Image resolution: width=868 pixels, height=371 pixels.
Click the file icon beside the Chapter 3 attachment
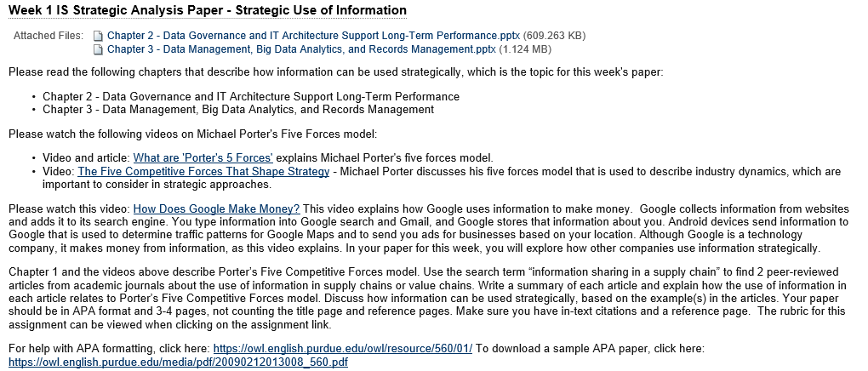pos(98,49)
